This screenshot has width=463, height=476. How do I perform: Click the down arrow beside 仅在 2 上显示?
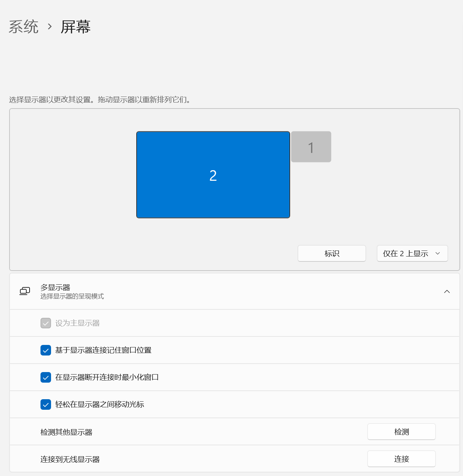(x=438, y=253)
